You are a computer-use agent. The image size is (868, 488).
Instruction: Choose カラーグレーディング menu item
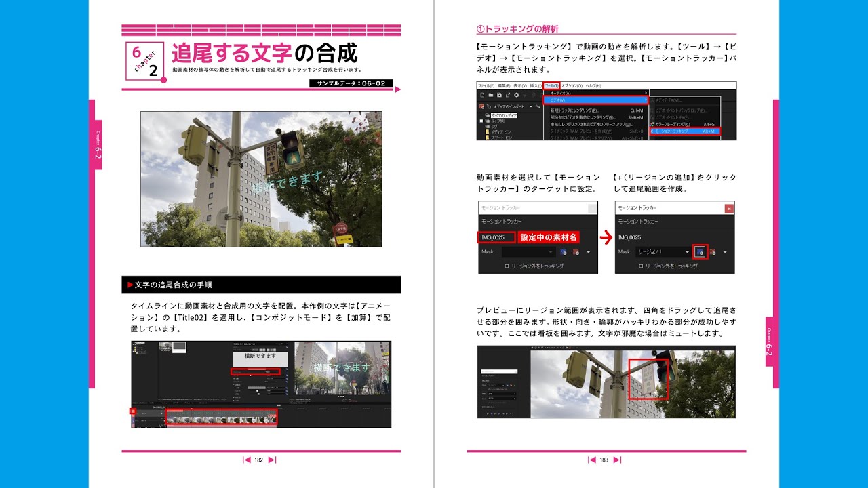coord(685,124)
